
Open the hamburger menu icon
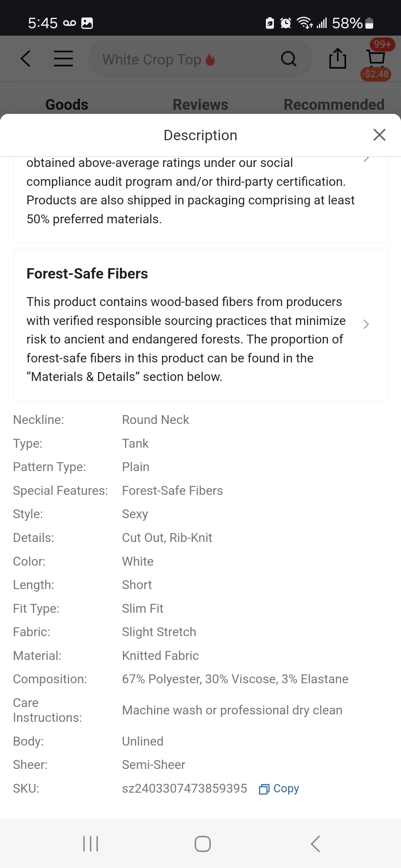pyautogui.click(x=63, y=59)
